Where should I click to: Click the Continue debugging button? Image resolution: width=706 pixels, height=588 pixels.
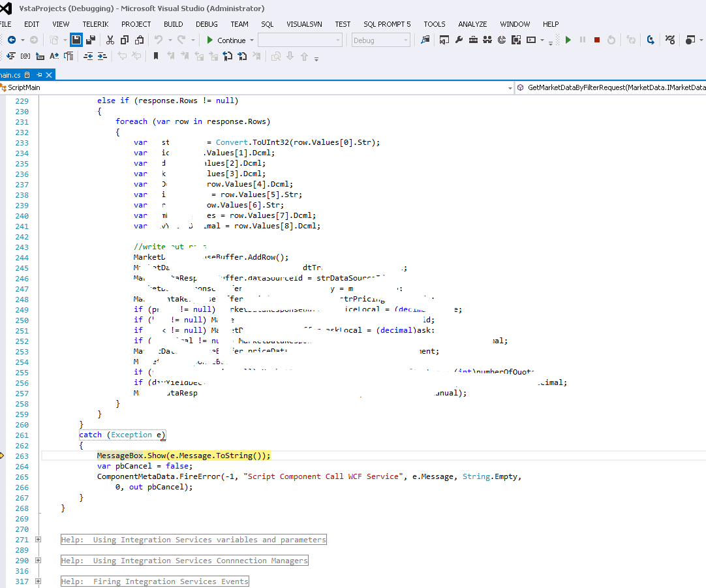click(x=226, y=40)
